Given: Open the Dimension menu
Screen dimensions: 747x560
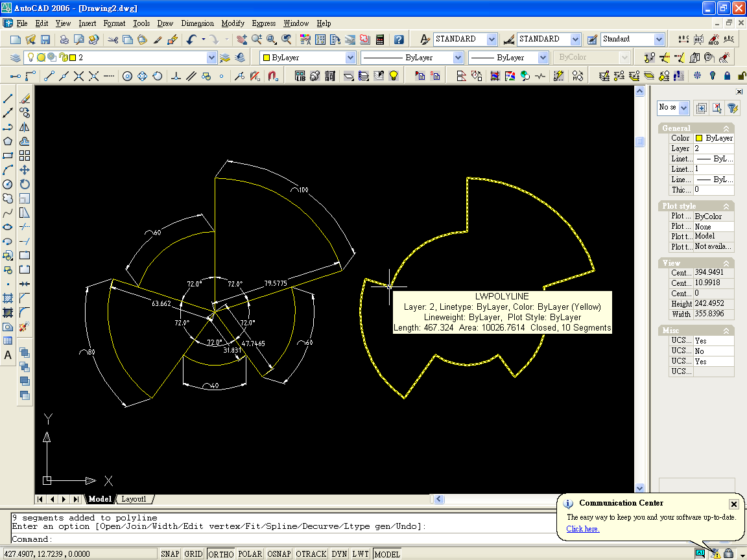Looking at the screenshot, I should coord(197,23).
